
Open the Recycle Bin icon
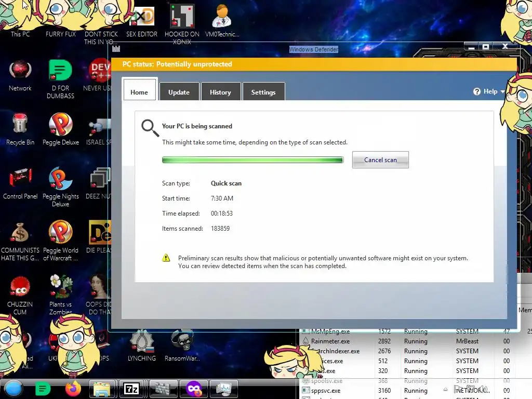pyautogui.click(x=20, y=129)
